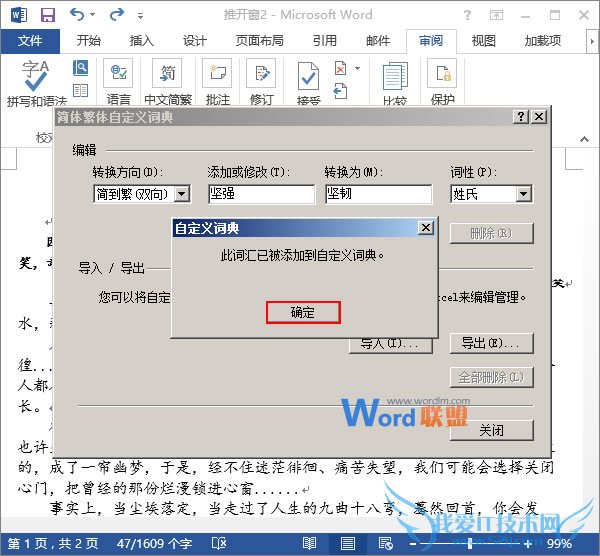Switch to the 开始 tab
The height and width of the screenshot is (556, 600).
pyautogui.click(x=88, y=41)
